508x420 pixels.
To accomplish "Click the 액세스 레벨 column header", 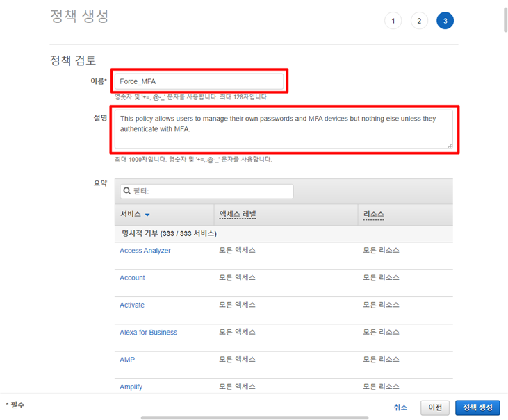I will click(286, 215).
